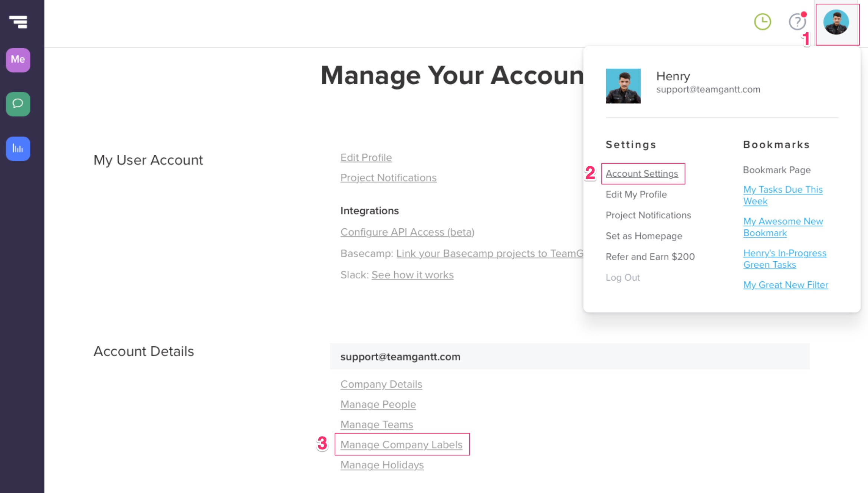Open the Edit Profile link
The image size is (868, 493).
(x=366, y=157)
